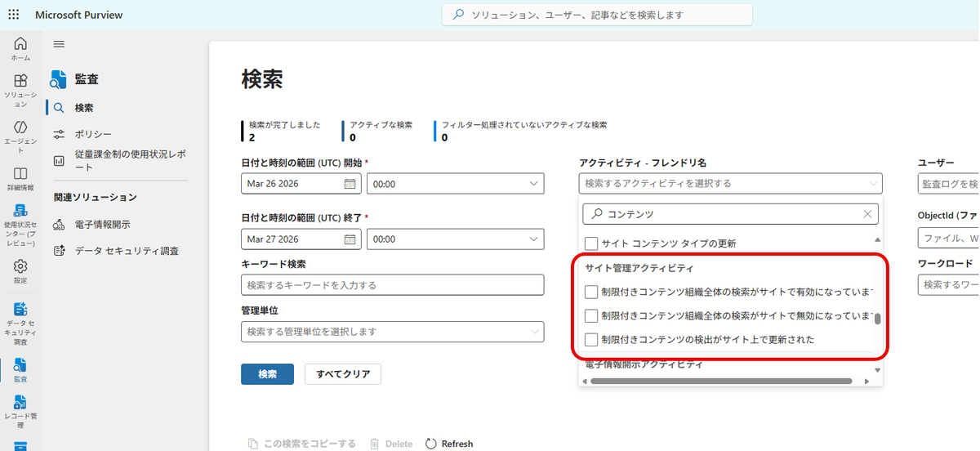
Task: Click calendar icon for start date
Action: (350, 184)
